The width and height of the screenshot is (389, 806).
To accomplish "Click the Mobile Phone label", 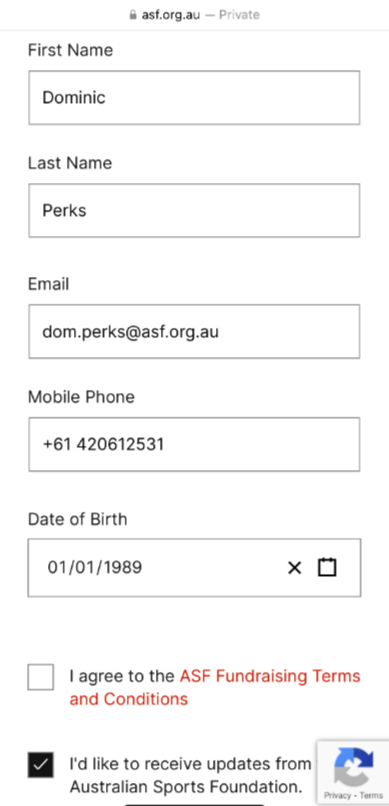I will [81, 397].
